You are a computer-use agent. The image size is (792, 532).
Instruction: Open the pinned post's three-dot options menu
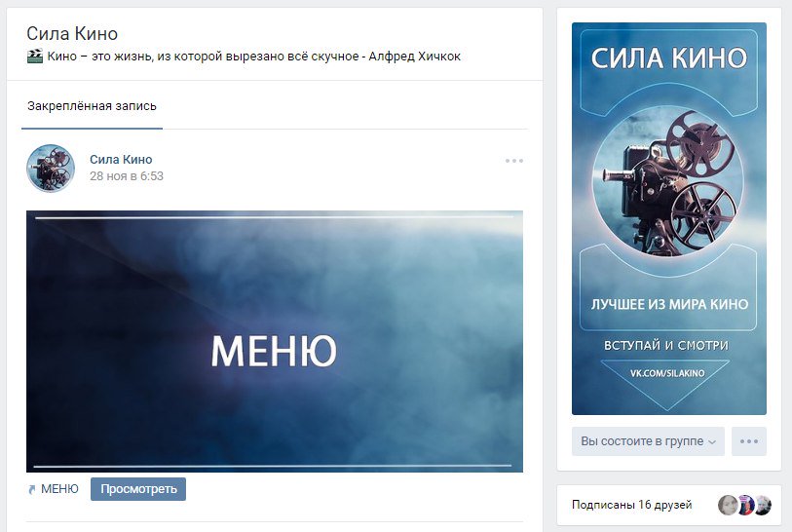coord(514,161)
